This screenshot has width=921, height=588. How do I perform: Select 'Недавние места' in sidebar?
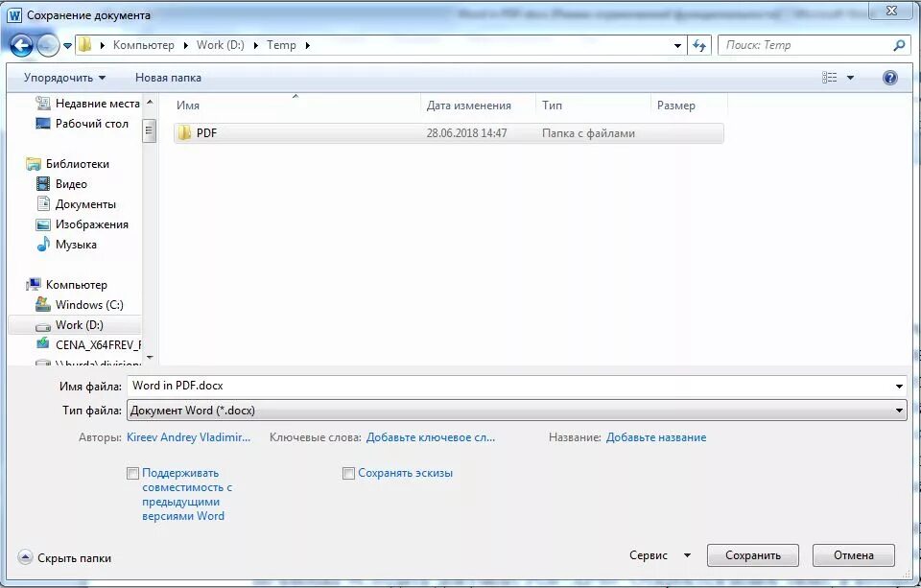[87, 104]
